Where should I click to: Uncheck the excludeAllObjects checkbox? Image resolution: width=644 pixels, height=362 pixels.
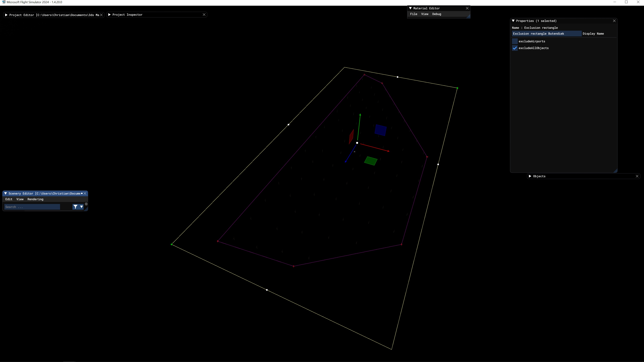[515, 48]
